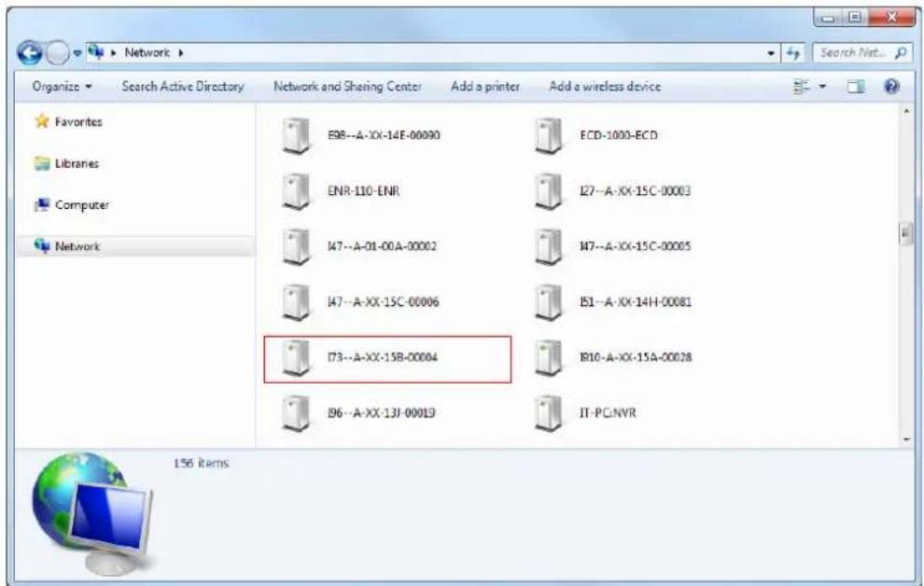This screenshot has width=924, height=586.
Task: Open the Organize menu
Action: [62, 86]
